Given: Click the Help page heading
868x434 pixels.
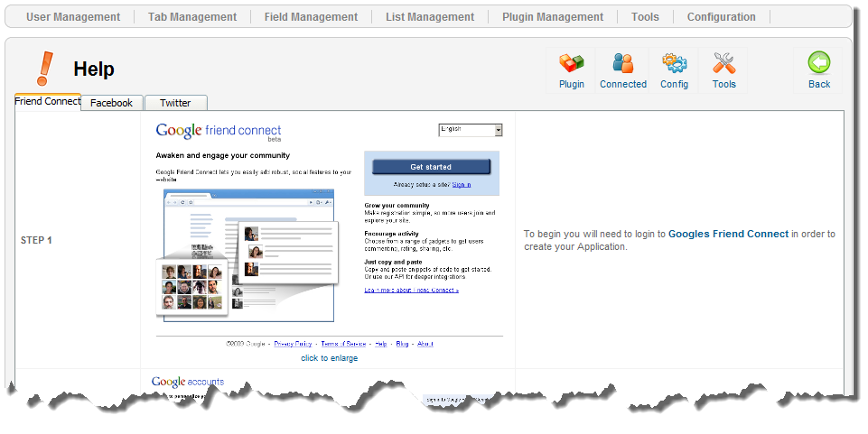Looking at the screenshot, I should (94, 69).
